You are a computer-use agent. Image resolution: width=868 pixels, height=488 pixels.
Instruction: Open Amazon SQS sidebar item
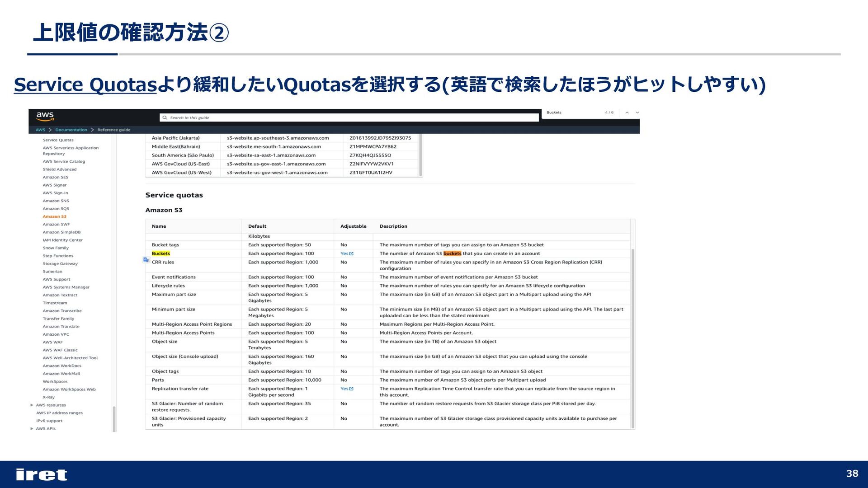click(x=56, y=209)
